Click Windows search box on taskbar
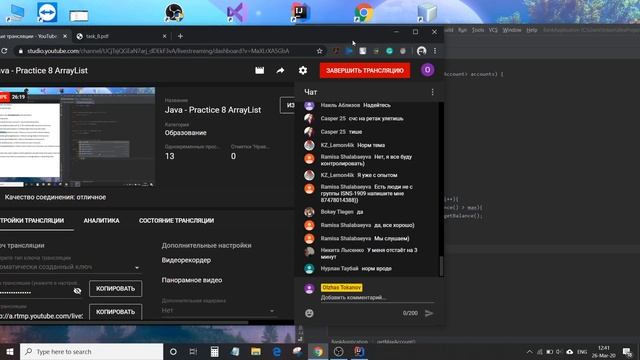Image resolution: width=640 pixels, height=360 pixels. point(91,351)
